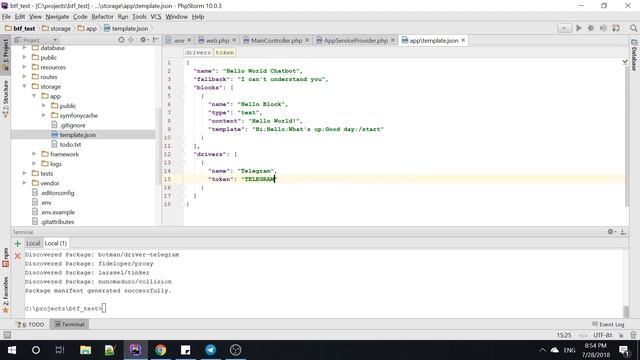This screenshot has width=640, height=360.
Task: Close the .env editor tab
Action: click(189, 40)
